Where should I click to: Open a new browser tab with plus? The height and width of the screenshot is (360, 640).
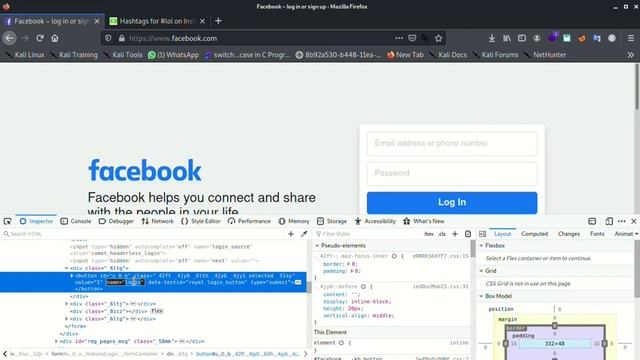tap(218, 21)
